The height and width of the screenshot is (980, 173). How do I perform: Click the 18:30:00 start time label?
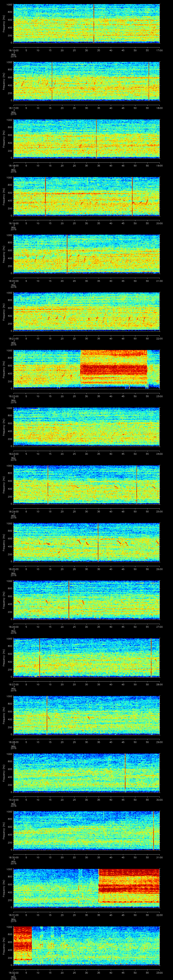[14, 858]
